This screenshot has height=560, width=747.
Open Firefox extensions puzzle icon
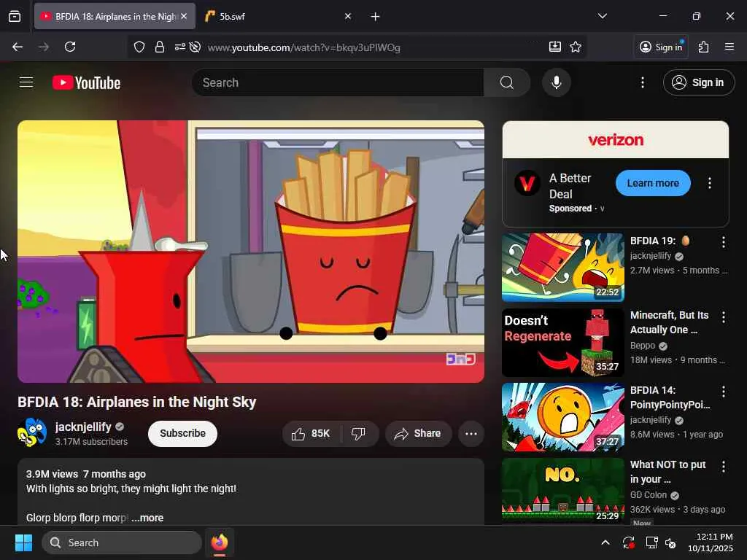pyautogui.click(x=703, y=47)
